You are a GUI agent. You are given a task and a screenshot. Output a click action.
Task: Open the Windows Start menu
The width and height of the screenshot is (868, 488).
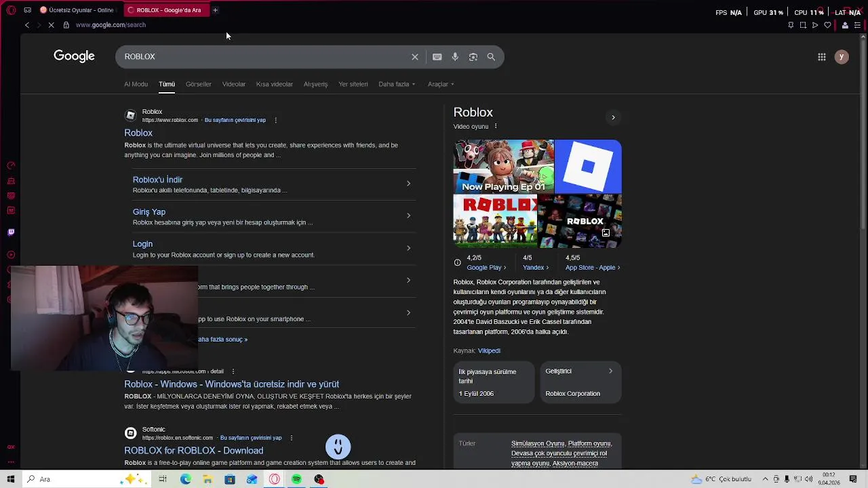11,479
